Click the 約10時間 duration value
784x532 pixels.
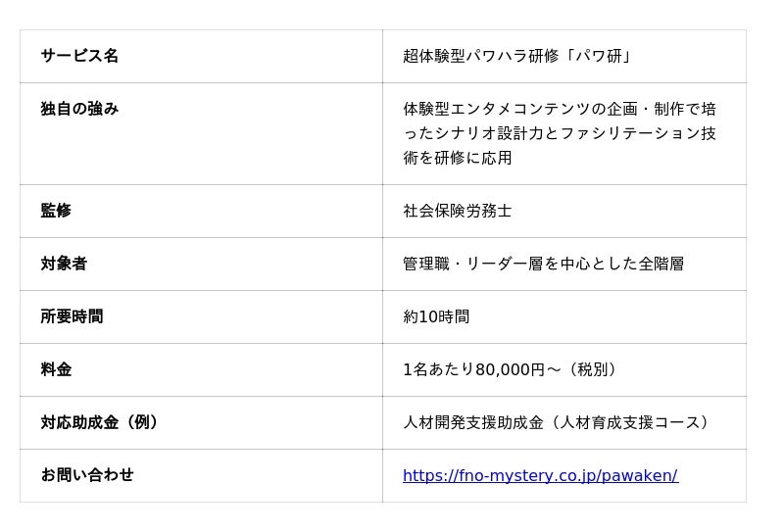click(436, 316)
